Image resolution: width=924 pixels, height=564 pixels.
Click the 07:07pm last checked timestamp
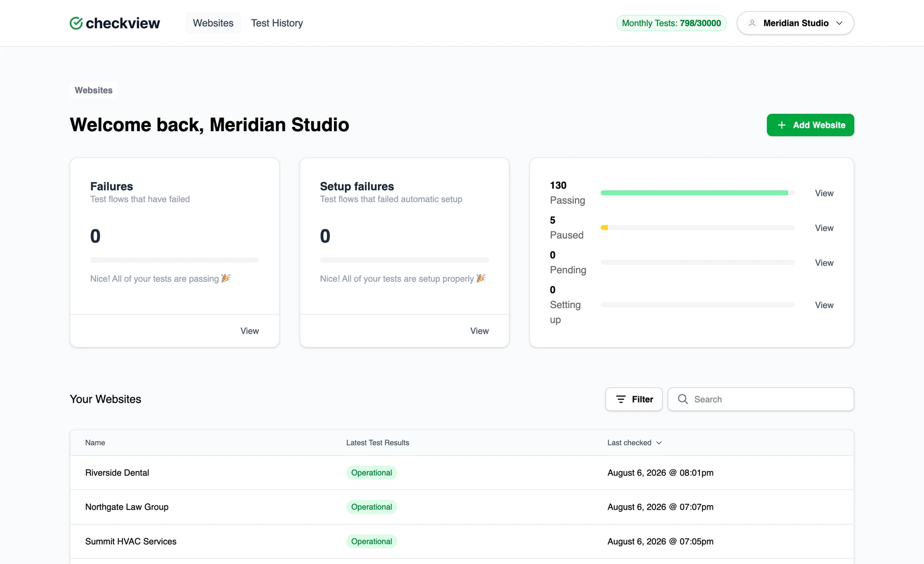[660, 507]
